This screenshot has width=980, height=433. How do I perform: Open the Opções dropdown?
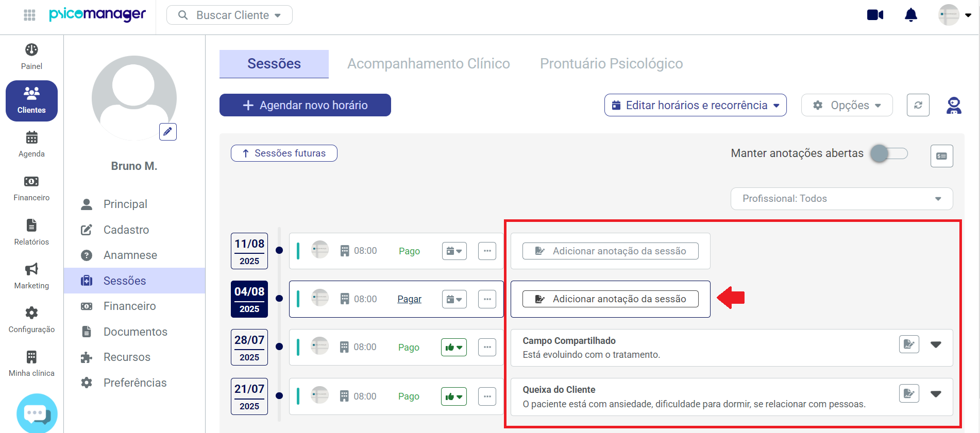[x=847, y=105]
